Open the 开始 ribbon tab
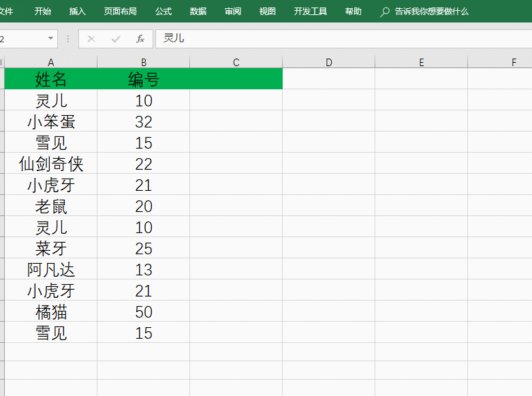Screen dimensions: 532x396 pyautogui.click(x=43, y=12)
